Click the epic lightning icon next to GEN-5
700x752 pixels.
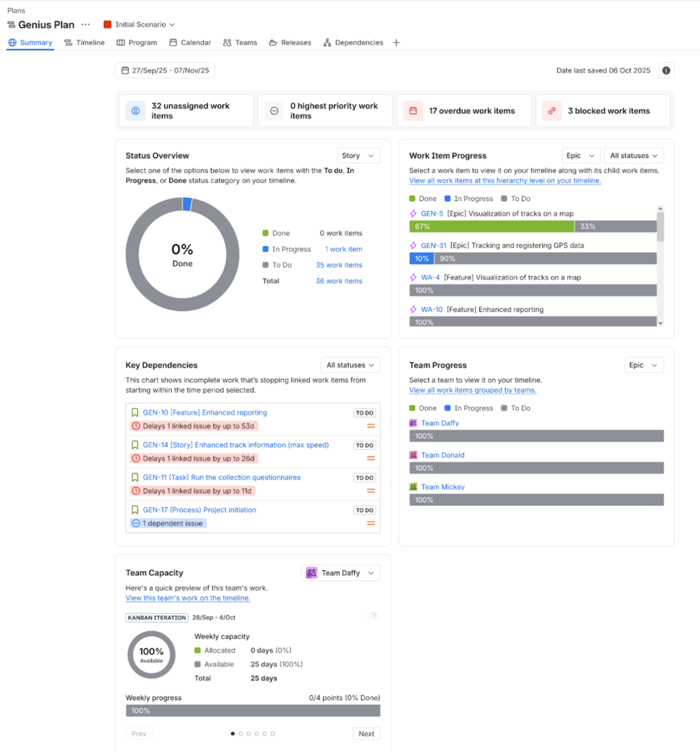click(413, 213)
